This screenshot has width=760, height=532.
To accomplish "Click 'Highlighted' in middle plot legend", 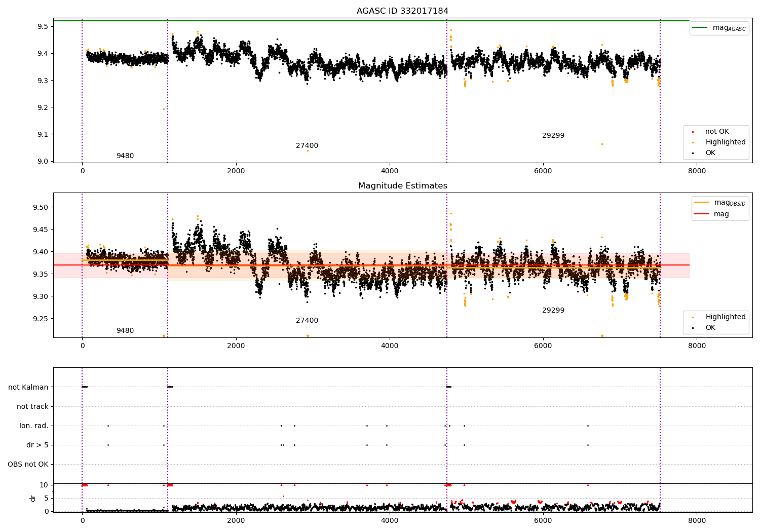I will 726,317.
